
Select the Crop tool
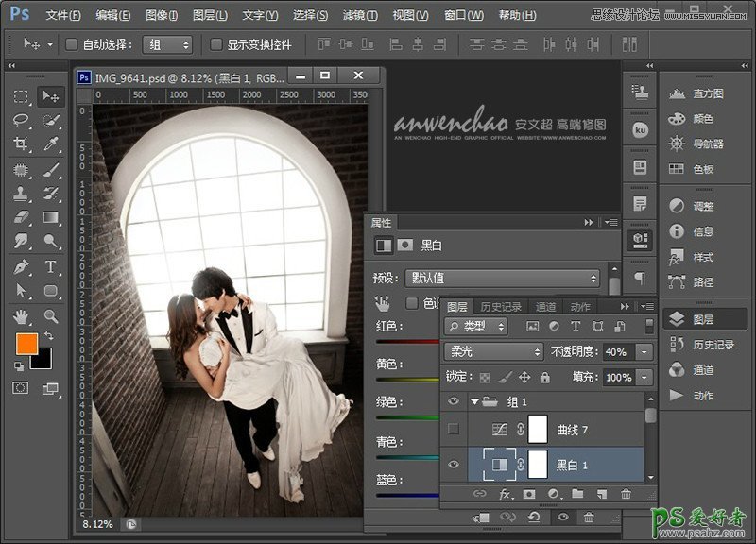point(21,144)
